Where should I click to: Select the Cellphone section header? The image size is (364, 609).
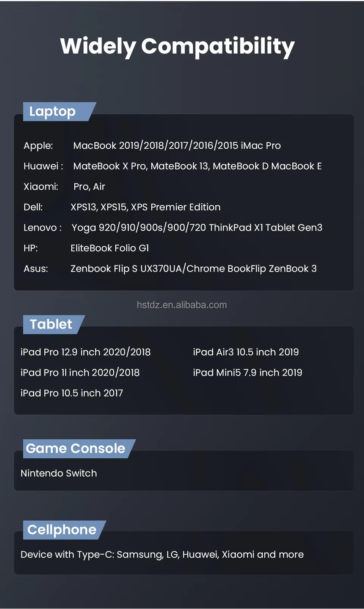(x=62, y=530)
